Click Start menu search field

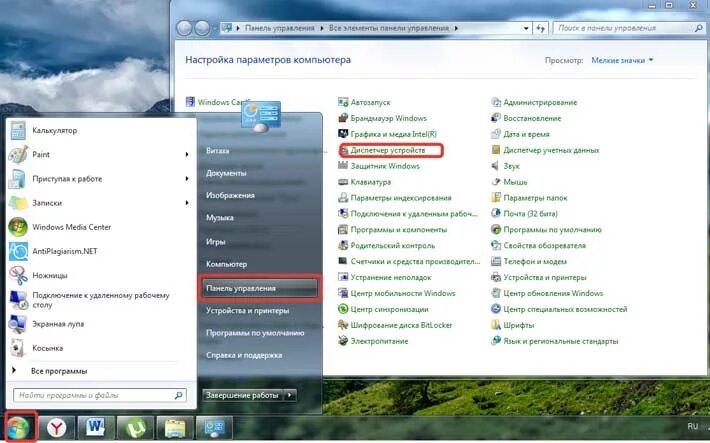point(100,395)
